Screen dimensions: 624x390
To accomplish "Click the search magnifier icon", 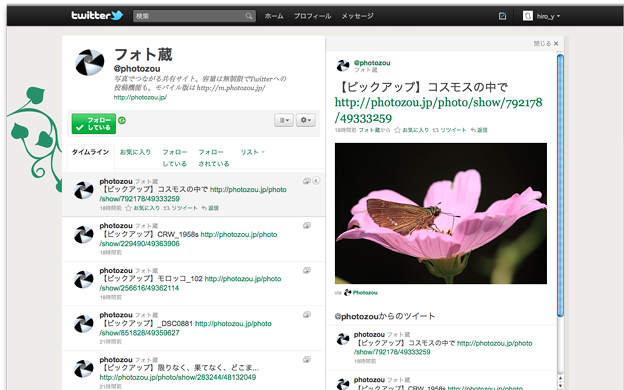I will point(249,16).
